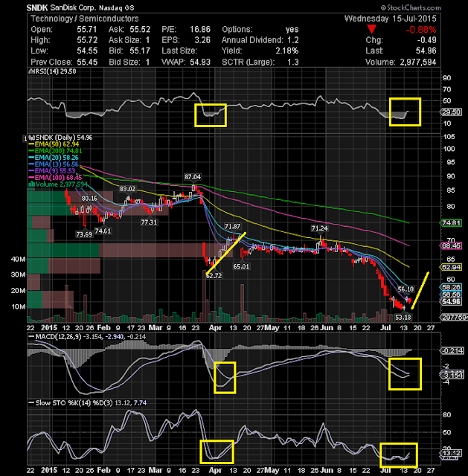Click the 53.18 low price label

pos(403,318)
